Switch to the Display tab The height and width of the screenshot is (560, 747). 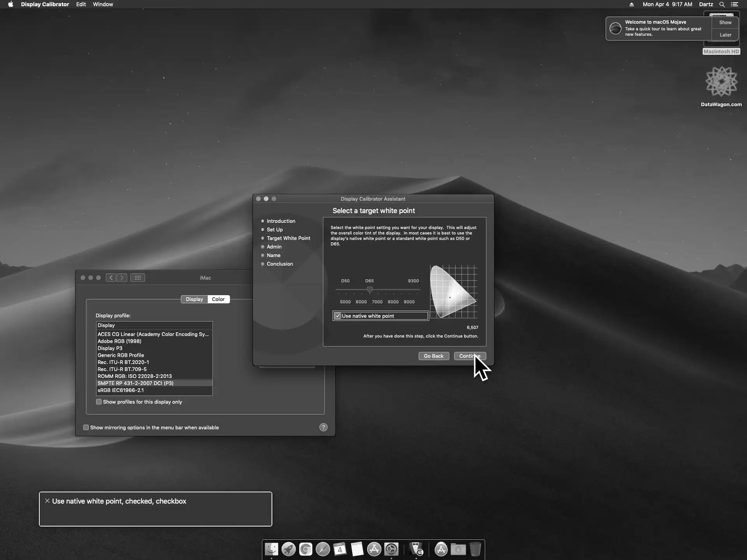point(194,299)
